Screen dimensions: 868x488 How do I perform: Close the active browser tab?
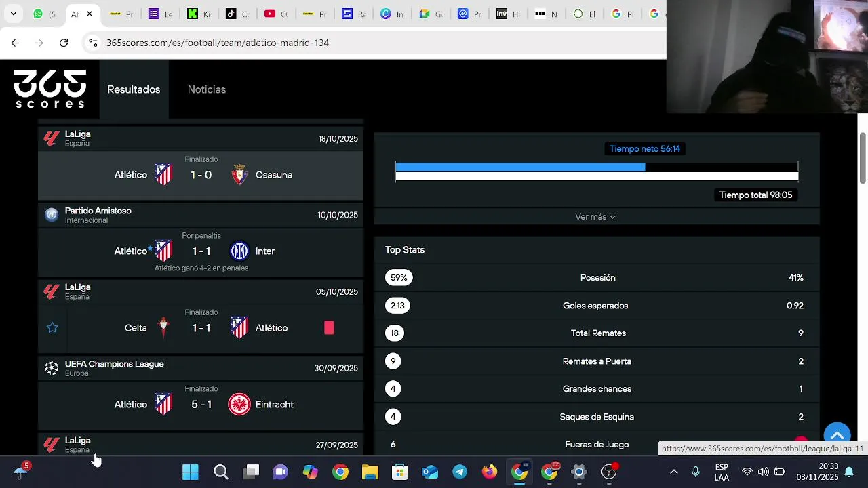tap(89, 14)
